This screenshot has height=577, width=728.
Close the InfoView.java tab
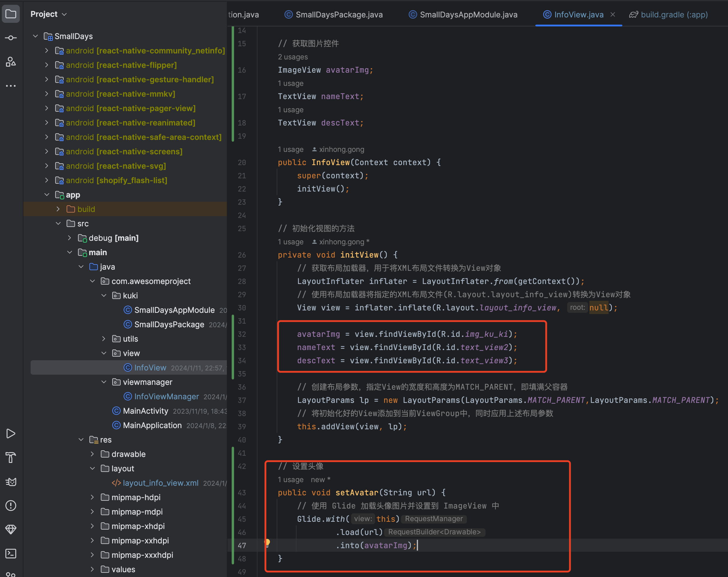point(612,14)
